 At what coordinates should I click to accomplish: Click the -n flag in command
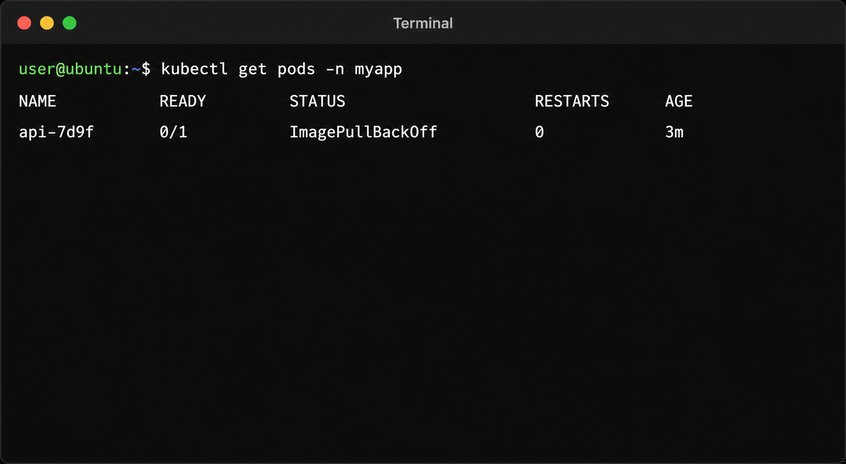pos(335,69)
